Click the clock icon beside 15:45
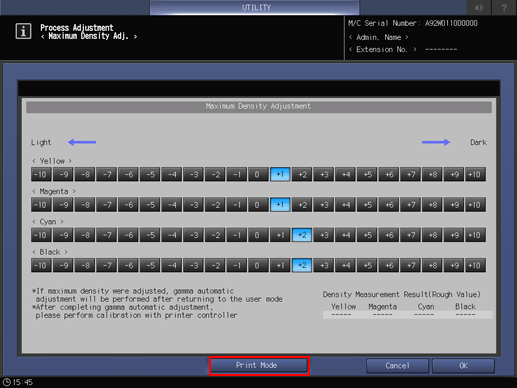The height and width of the screenshot is (388, 517). 7,382
